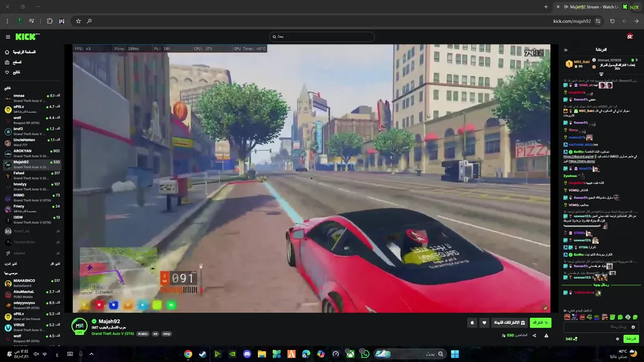Open the Kick sidebar hamburger menu
Viewport: 644px width, 362px height.
[x=8, y=37]
